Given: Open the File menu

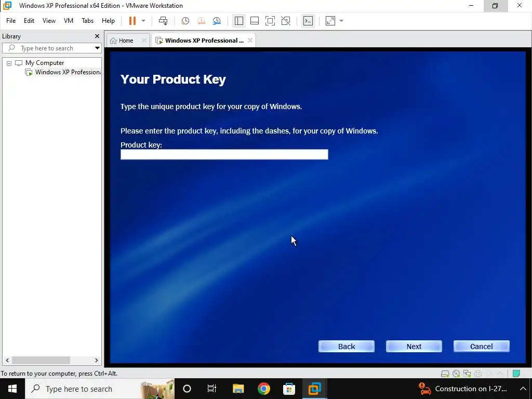Looking at the screenshot, I should (x=11, y=21).
